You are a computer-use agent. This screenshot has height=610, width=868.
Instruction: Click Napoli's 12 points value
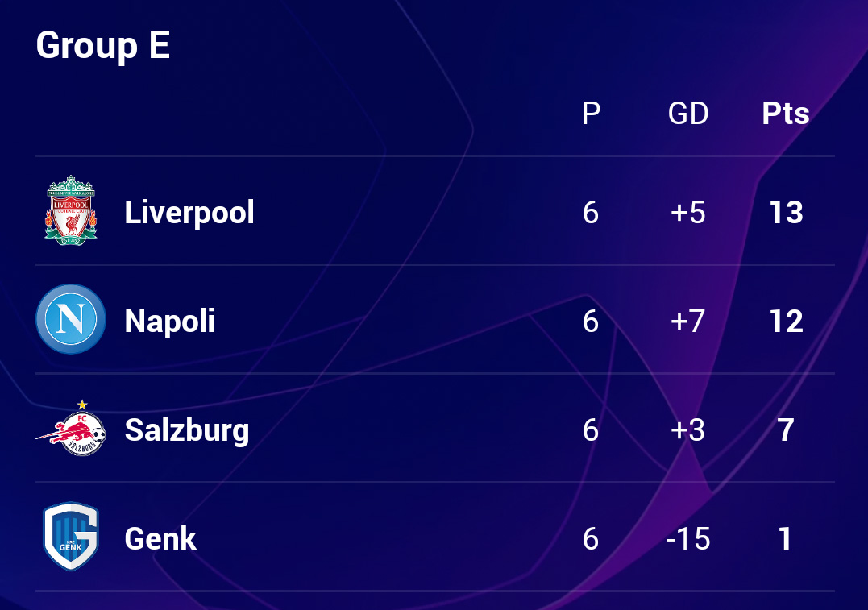pyautogui.click(x=786, y=322)
